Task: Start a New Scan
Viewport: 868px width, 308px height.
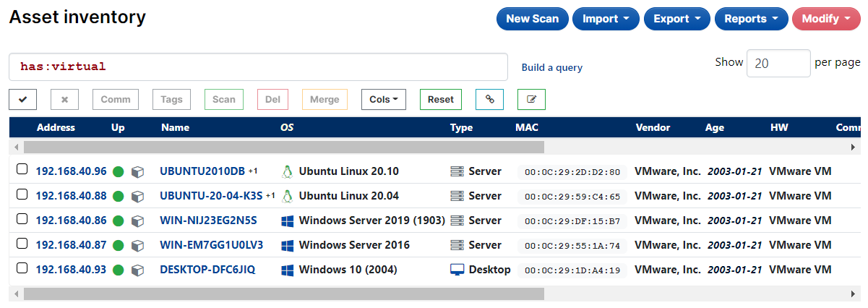Action: coord(533,19)
